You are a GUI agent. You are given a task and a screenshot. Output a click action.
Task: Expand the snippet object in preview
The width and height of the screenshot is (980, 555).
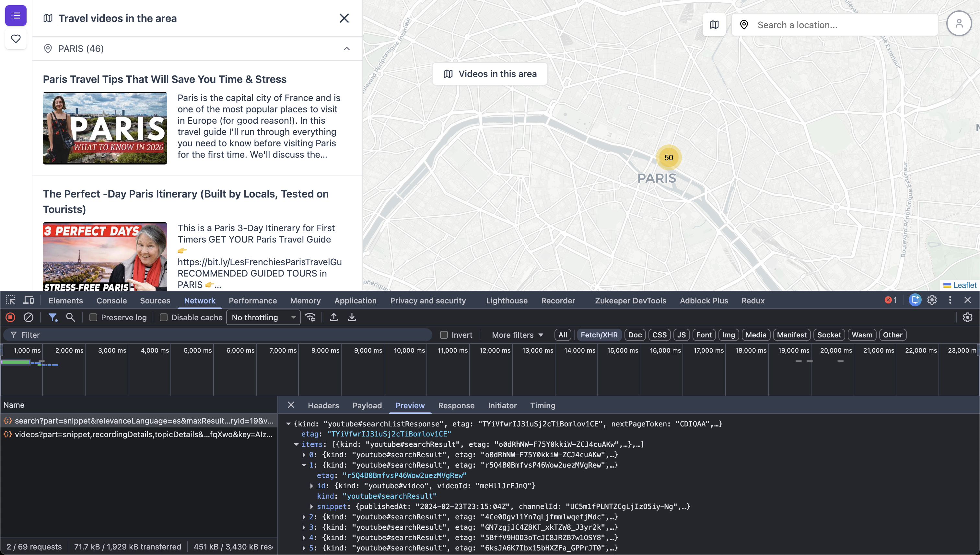[x=312, y=506]
